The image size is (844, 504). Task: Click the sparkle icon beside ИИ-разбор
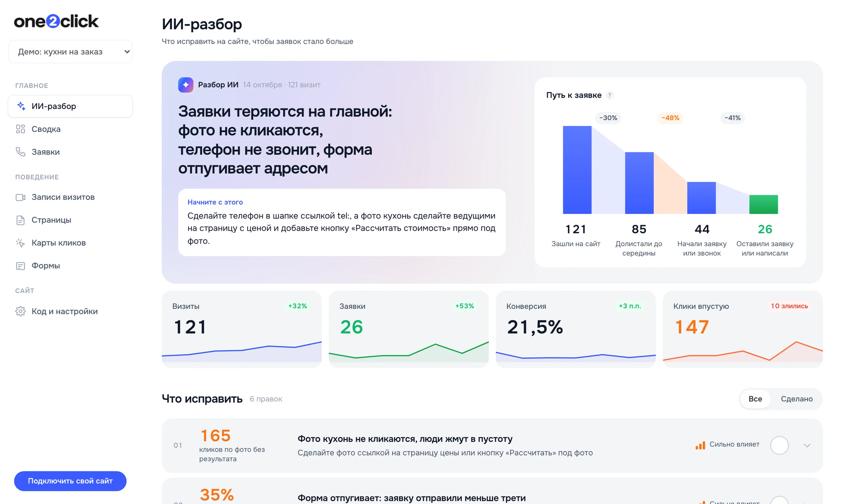click(21, 106)
